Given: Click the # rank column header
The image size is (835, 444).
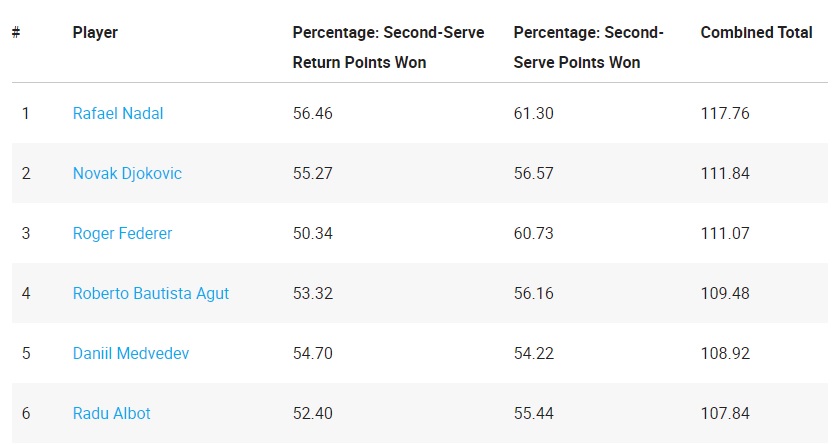Looking at the screenshot, I should pos(17,33).
